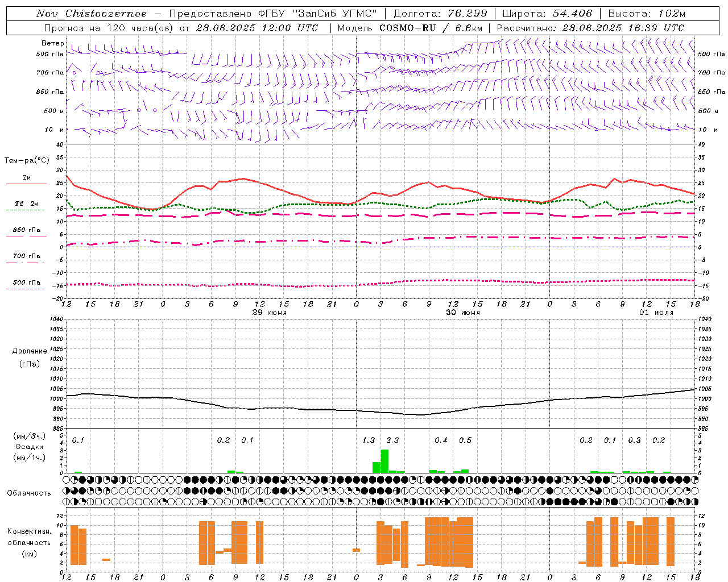The image size is (728, 582).
Task: Click the Модель COSMO-RU / 6.6км label
Action: (x=409, y=28)
